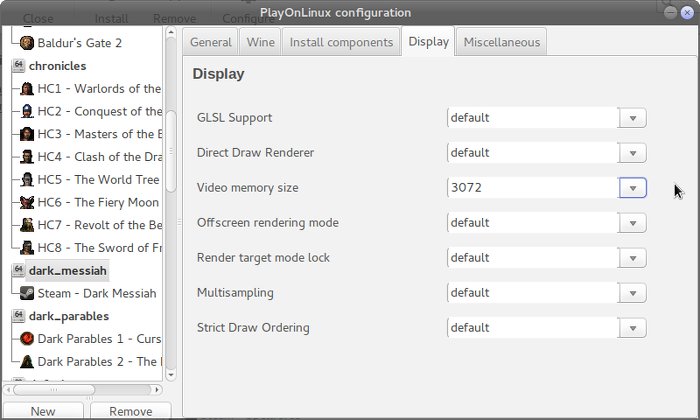Click the Dark Parables 1 shortcut icon
The image size is (700, 420).
[27, 339]
